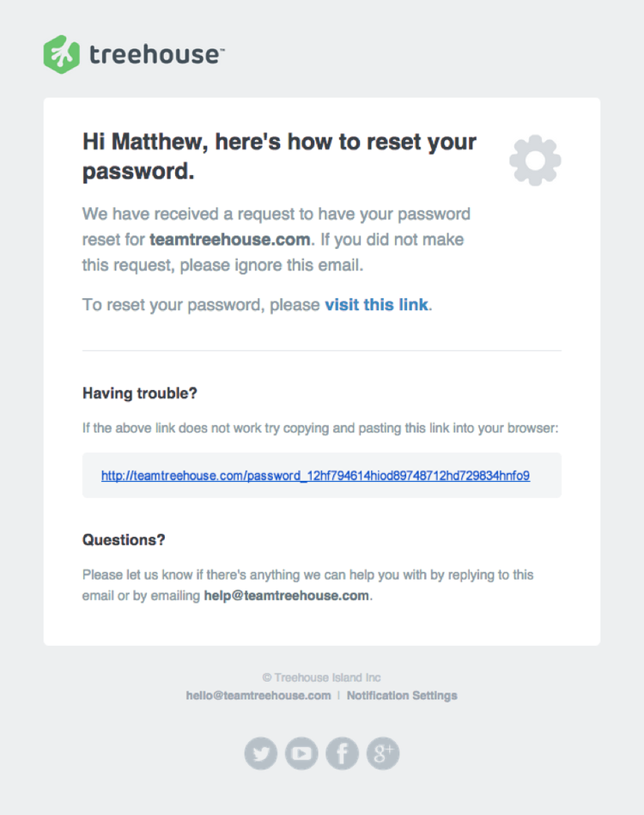Click the "Hi Matthew" reset password headline
Screen dimensions: 644x815
(x=279, y=156)
